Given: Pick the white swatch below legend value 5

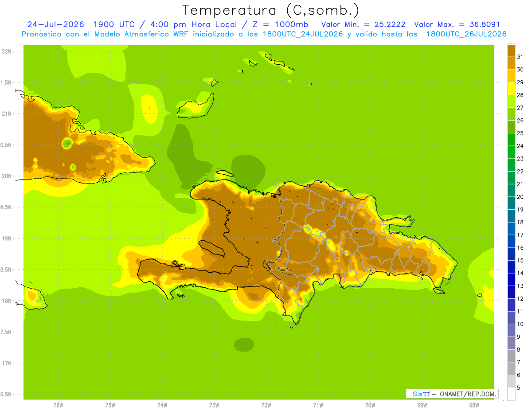Looking at the screenshot, I should coord(511,394).
